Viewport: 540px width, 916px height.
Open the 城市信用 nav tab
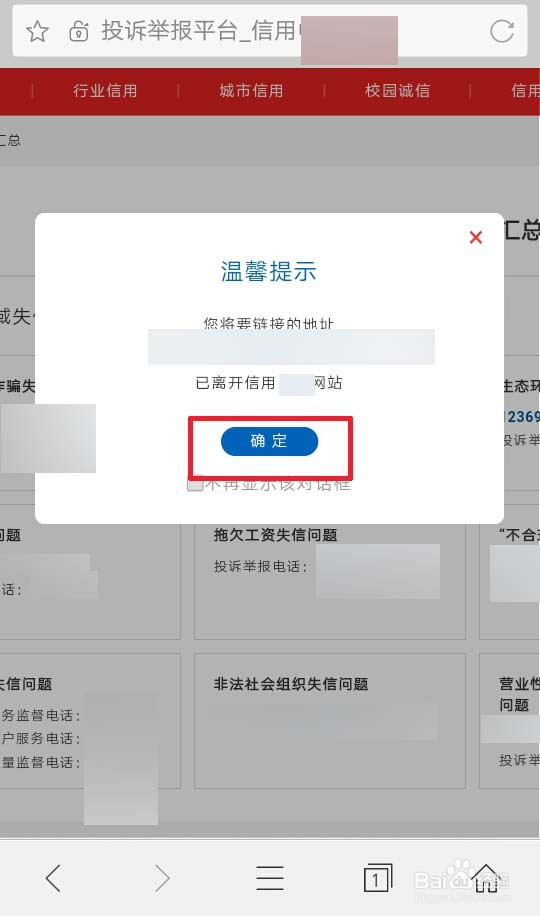251,91
